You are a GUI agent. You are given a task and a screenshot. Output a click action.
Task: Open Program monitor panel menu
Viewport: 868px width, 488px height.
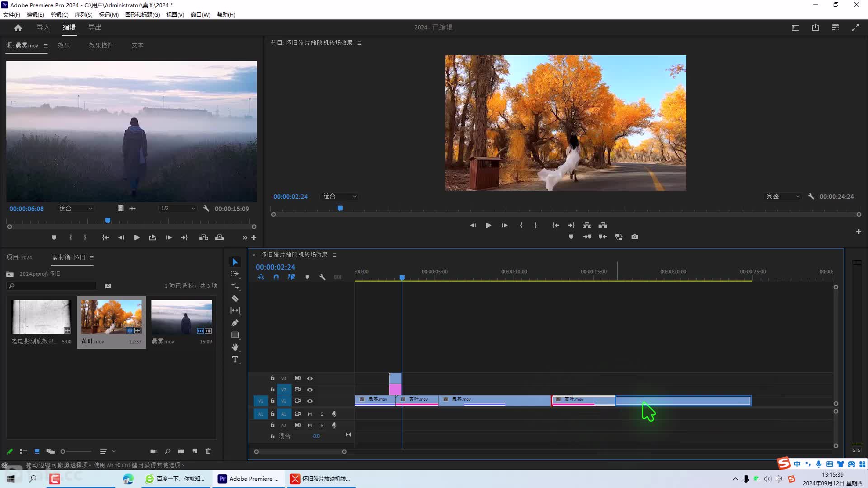click(359, 43)
